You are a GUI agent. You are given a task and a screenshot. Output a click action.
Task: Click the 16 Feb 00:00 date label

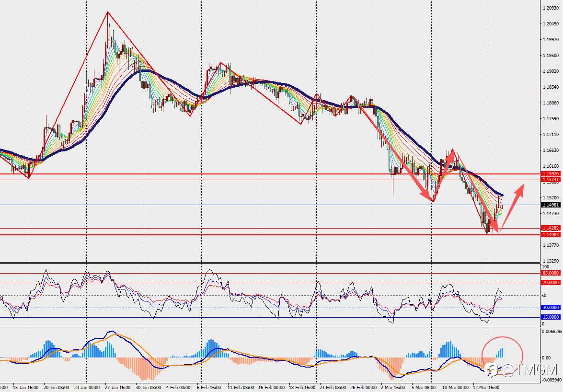pos(272,388)
